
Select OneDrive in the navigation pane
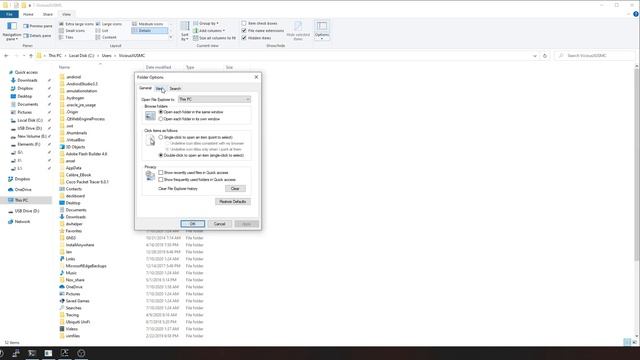pyautogui.click(x=22, y=190)
